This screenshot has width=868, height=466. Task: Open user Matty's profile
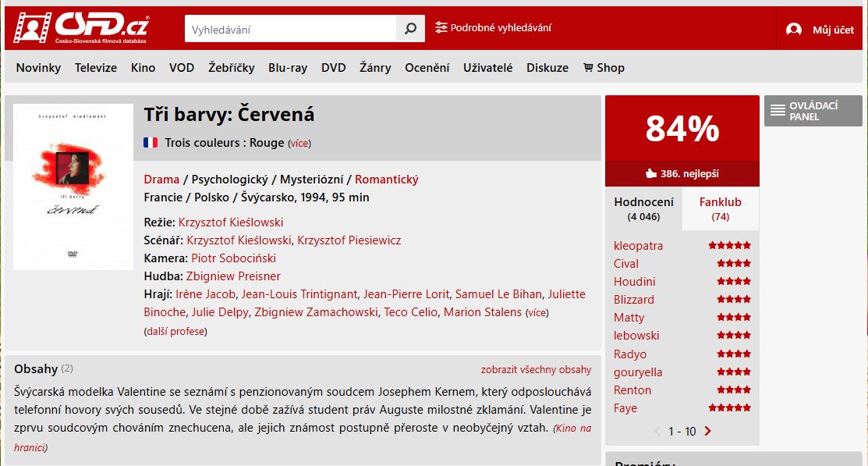tap(629, 318)
